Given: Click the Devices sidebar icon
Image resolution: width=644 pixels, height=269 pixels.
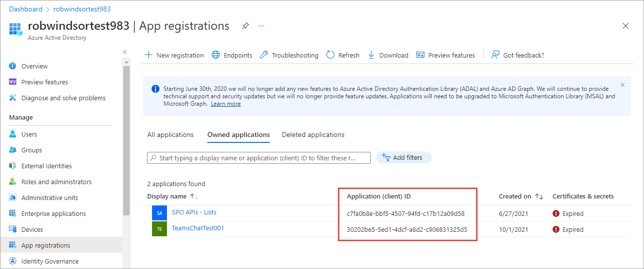Looking at the screenshot, I should point(13,229).
